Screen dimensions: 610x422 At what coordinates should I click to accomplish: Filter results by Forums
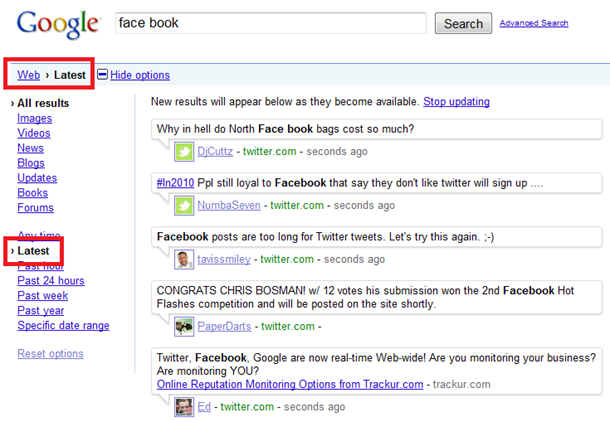(35, 208)
